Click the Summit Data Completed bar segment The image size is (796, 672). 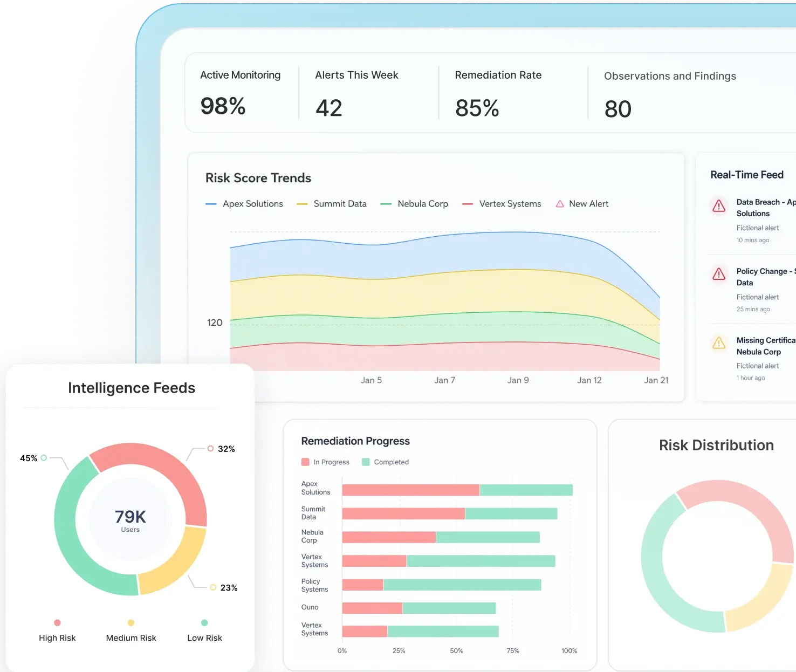coord(511,513)
